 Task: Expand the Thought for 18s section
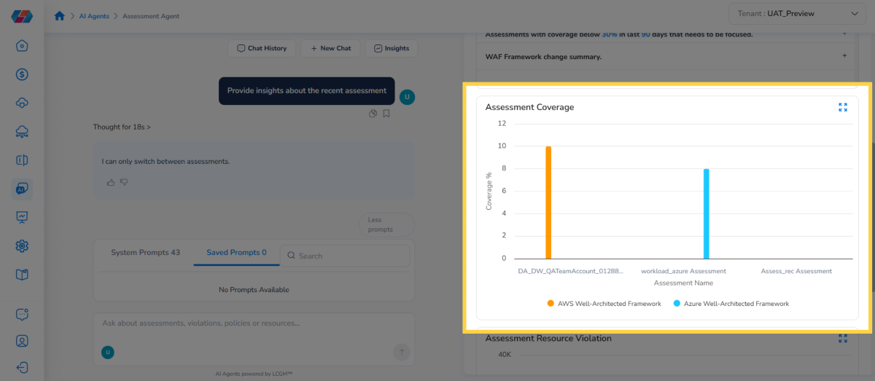point(122,127)
